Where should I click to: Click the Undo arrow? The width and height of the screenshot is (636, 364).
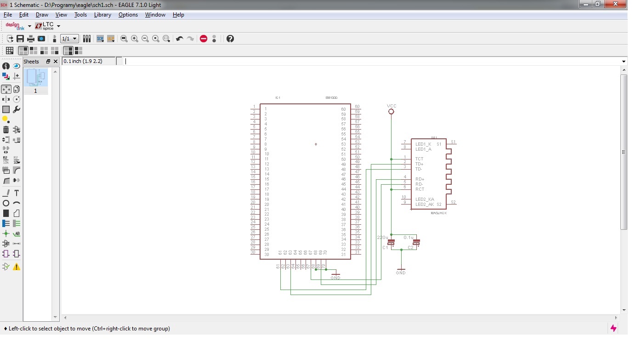(x=180, y=39)
